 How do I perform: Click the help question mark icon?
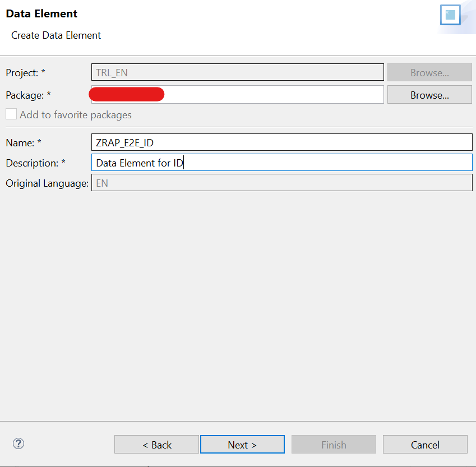[19, 444]
